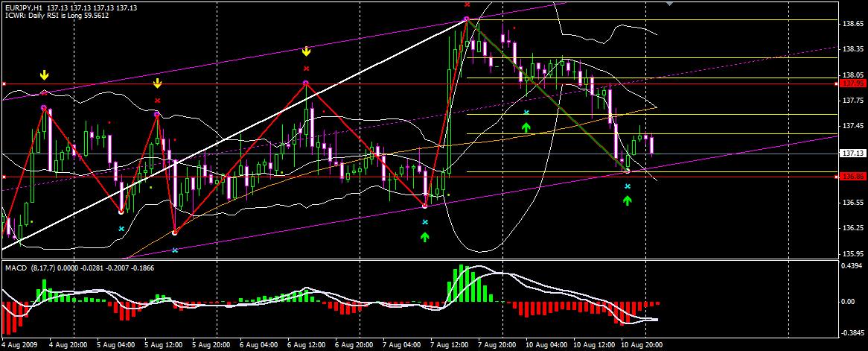868x351 pixels.
Task: Select the red 136.86 price level label
Action: [x=851, y=177]
